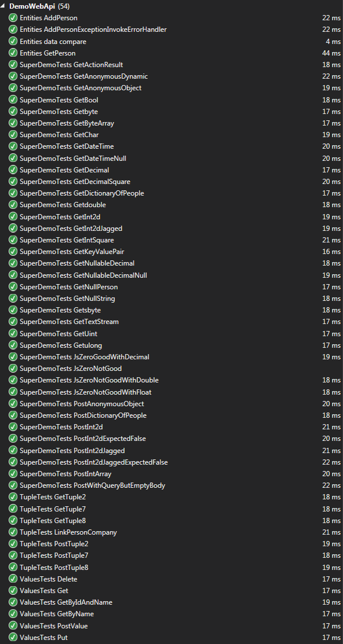343x644 pixels.
Task: Click green check icon for Entities GetPerson
Action: pyautogui.click(x=13, y=53)
